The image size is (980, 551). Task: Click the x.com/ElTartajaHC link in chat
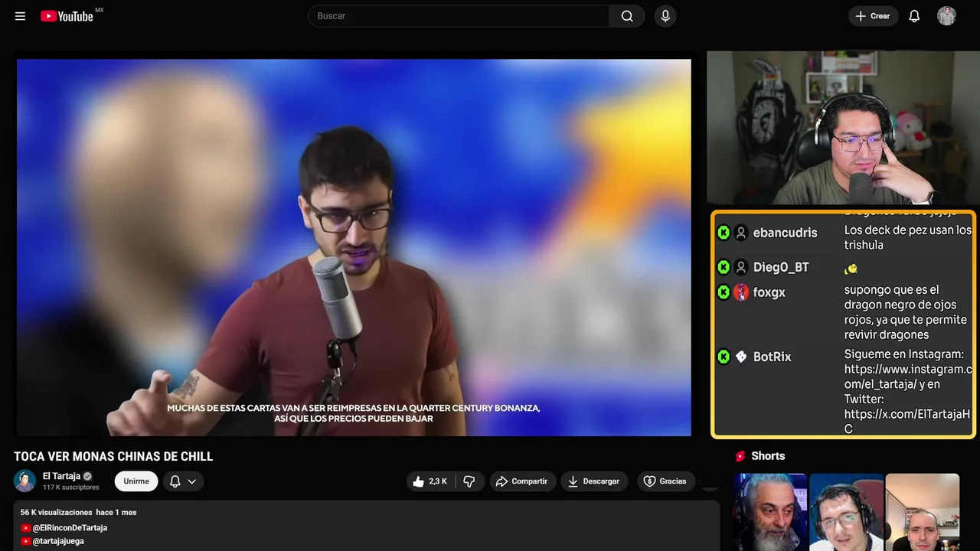[907, 422]
